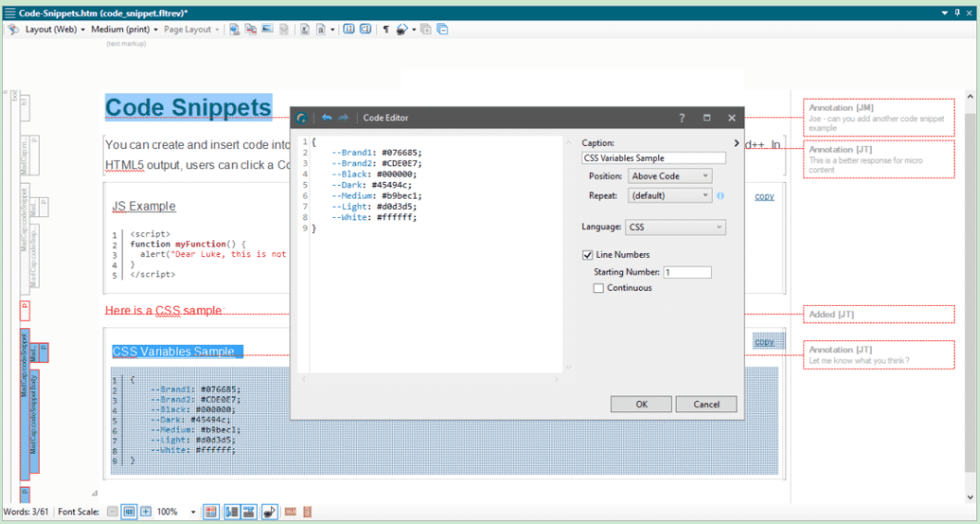Click the Words: 3/61 status entry

pos(26,511)
